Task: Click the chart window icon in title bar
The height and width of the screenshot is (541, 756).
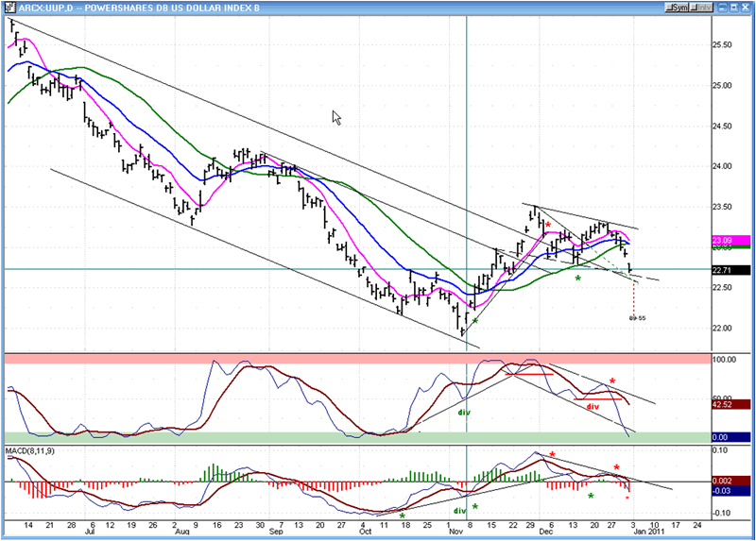Action: pos(9,8)
